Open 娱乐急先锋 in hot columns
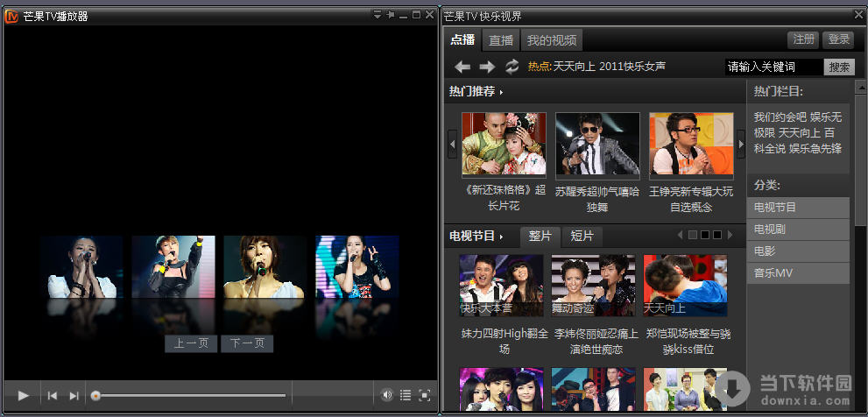The width and height of the screenshot is (868, 417). (x=815, y=148)
